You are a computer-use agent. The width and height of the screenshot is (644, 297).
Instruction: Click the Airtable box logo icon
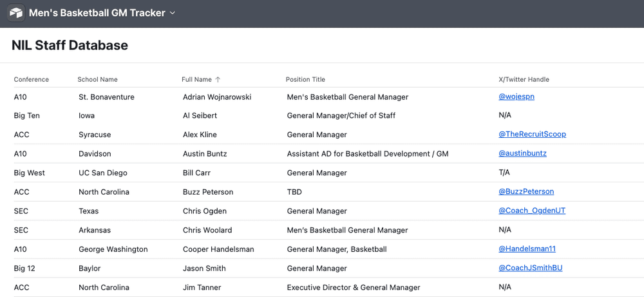coord(16,13)
